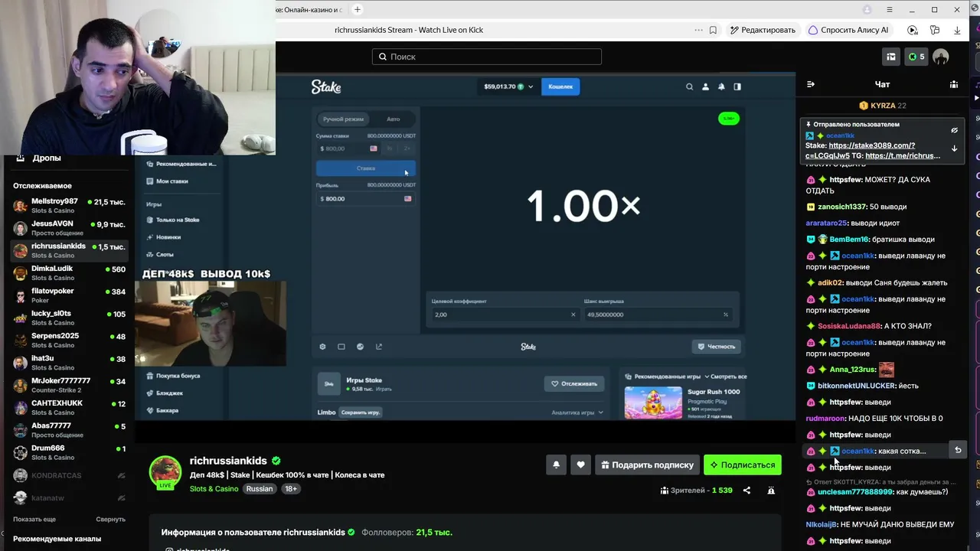Toggle Stake theatre mode rectangle icon

click(x=341, y=347)
